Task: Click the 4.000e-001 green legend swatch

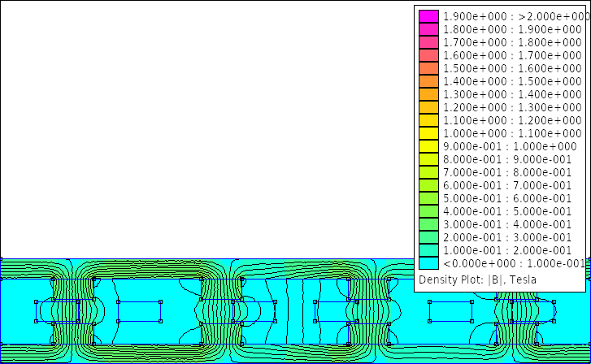Action: click(428, 211)
